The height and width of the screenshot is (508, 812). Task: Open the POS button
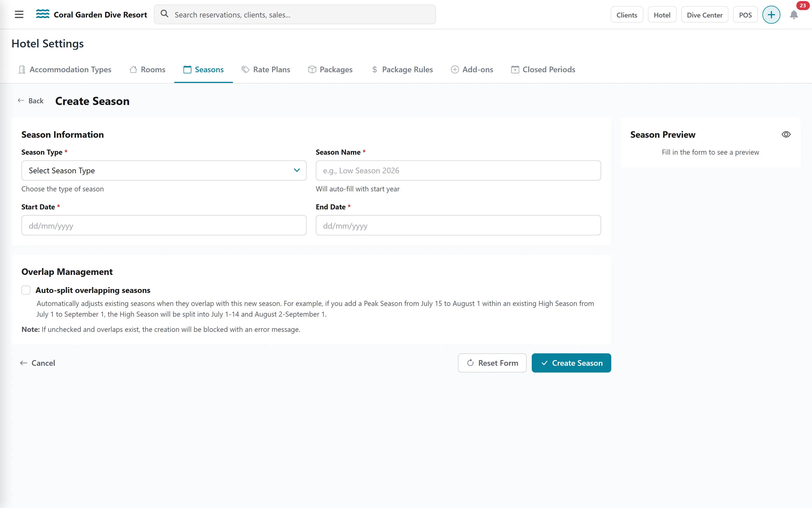pos(745,15)
